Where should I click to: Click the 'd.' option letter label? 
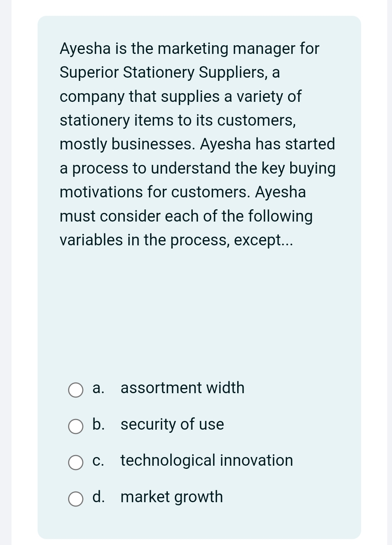point(99,497)
